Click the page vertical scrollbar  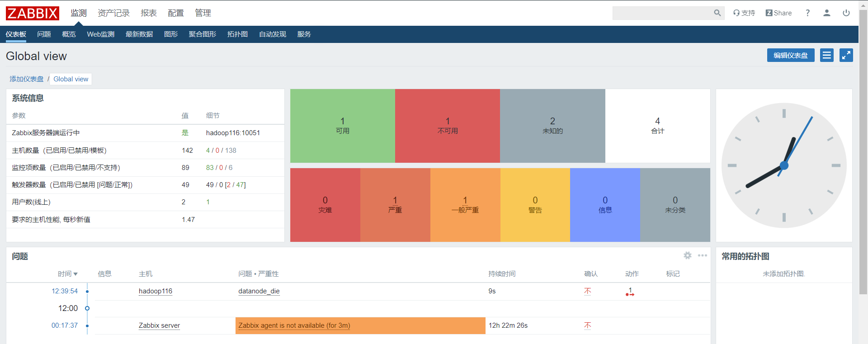pos(863,151)
